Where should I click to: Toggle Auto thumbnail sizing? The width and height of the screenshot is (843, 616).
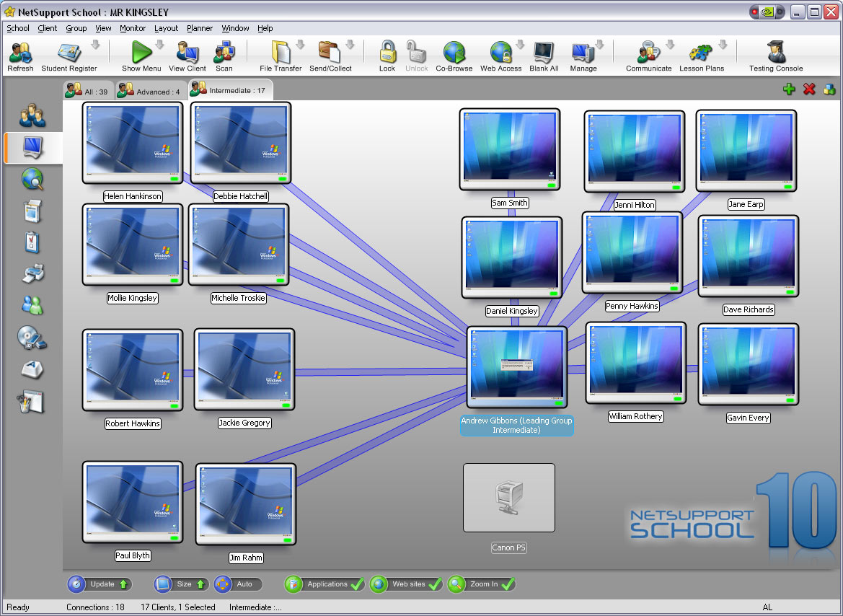point(238,584)
